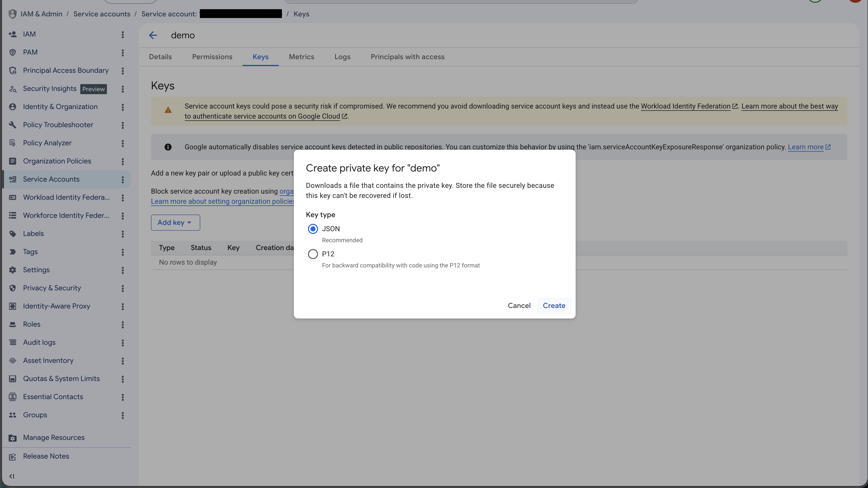Click Principal Access Boundary icon
This screenshot has width=868, height=488.
[13, 71]
